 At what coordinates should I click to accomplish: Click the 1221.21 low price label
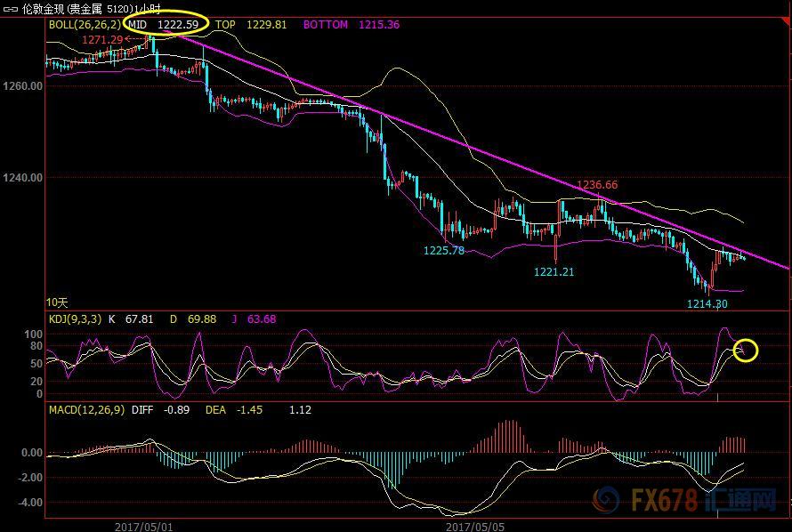[554, 272]
